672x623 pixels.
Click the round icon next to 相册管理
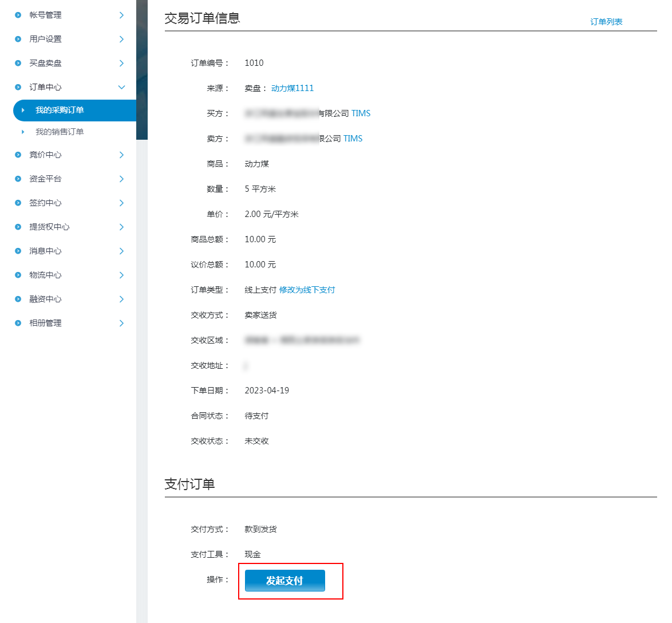pos(18,323)
